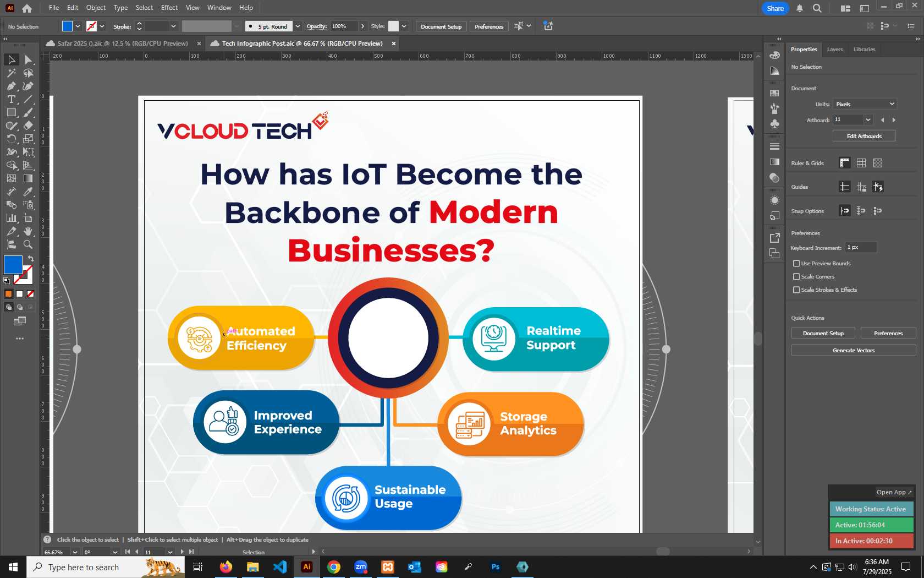Select the Zoom tool
This screenshot has height=578, width=924.
28,244
